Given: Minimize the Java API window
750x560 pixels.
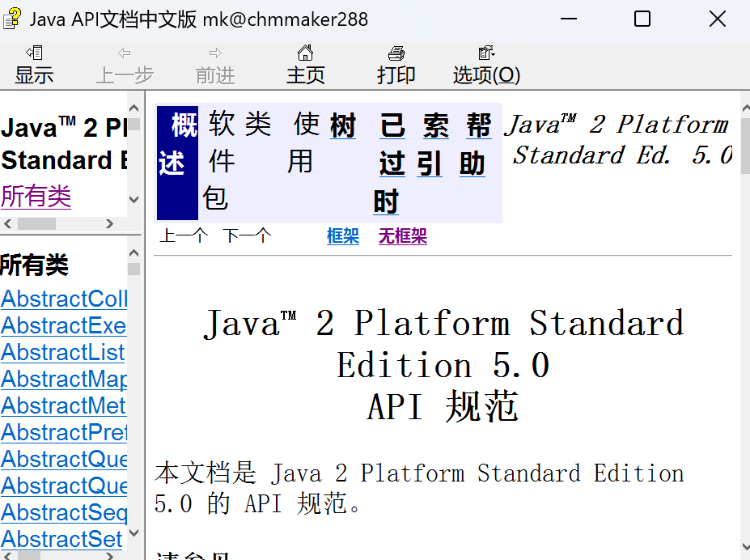Looking at the screenshot, I should coord(569,19).
